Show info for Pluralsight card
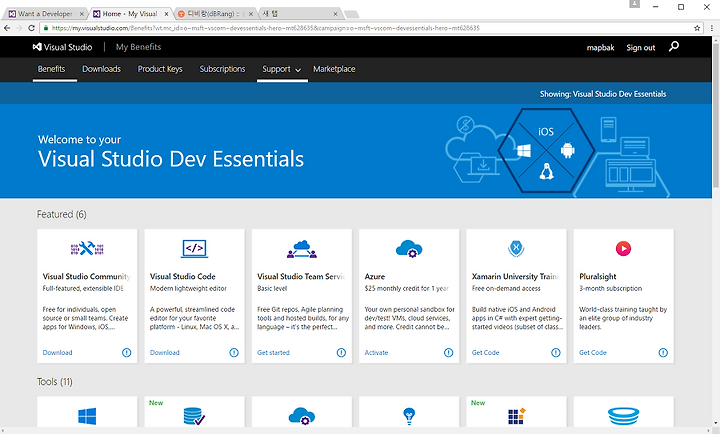The width and height of the screenshot is (720, 434). click(x=663, y=352)
